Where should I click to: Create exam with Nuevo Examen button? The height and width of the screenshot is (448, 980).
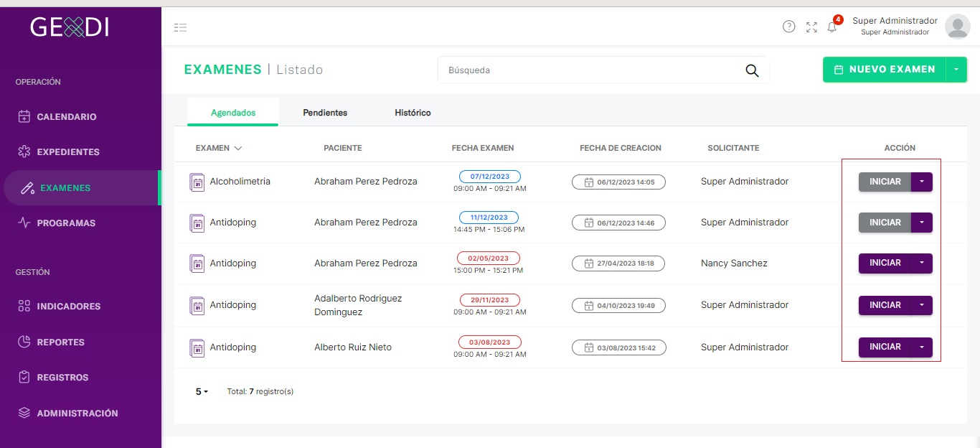coord(885,70)
